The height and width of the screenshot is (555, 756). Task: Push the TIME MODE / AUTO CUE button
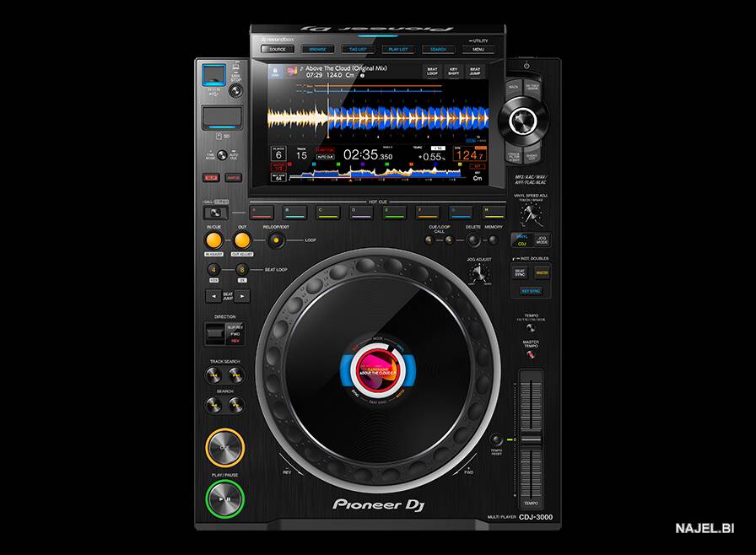tap(221, 155)
